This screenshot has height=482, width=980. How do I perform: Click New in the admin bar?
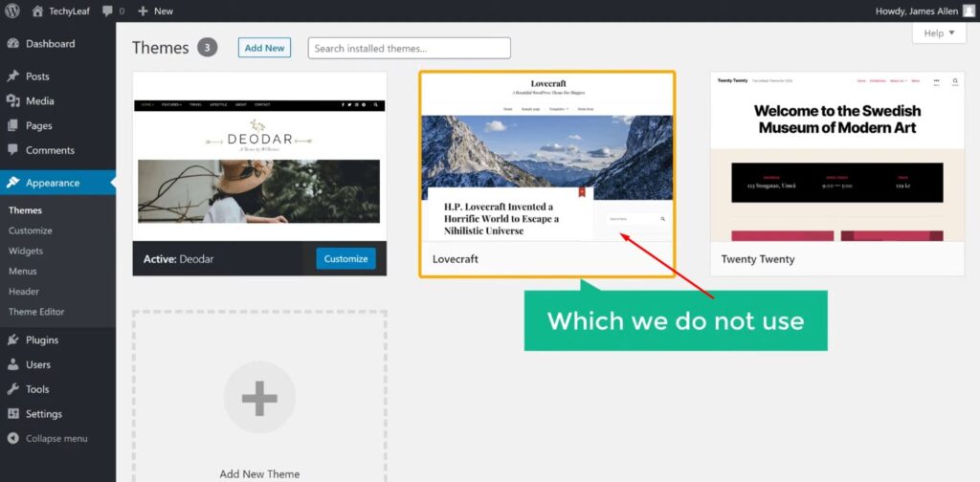coord(163,11)
